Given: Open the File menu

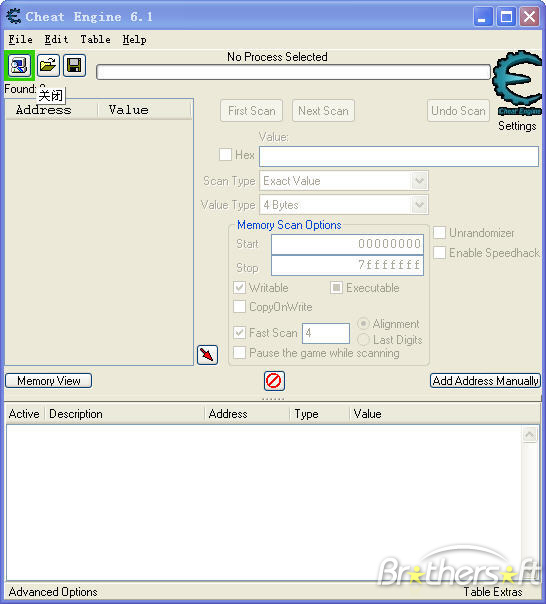Looking at the screenshot, I should coord(20,39).
